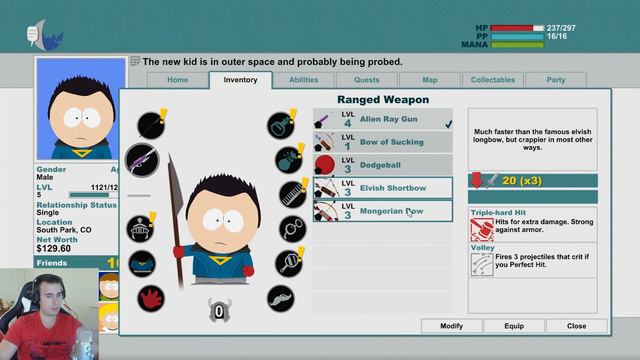The width and height of the screenshot is (640, 360).
Task: Click the app logo at top left
Action: [x=45, y=35]
